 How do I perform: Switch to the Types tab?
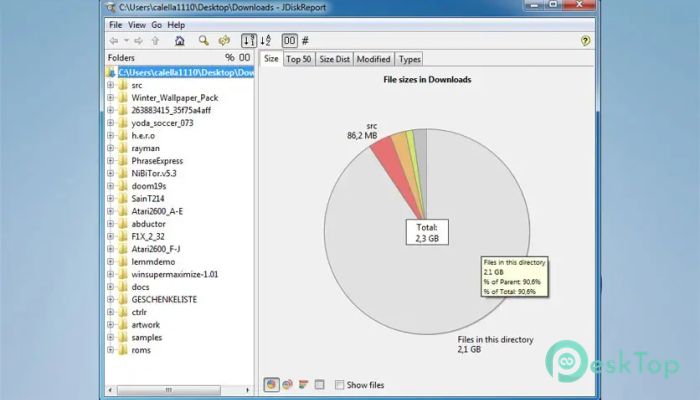click(x=409, y=59)
